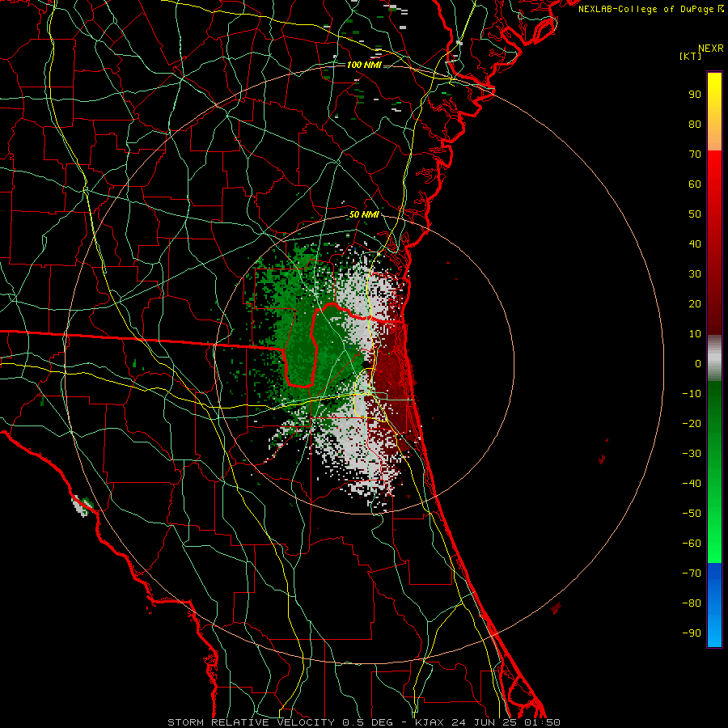
Task: Pick the blue segment of the color bar
Action: [x=714, y=605]
